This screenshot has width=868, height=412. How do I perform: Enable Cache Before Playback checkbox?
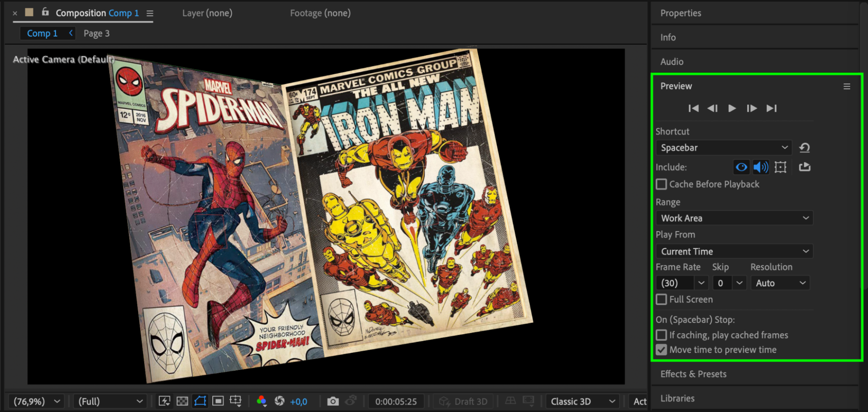pos(661,184)
